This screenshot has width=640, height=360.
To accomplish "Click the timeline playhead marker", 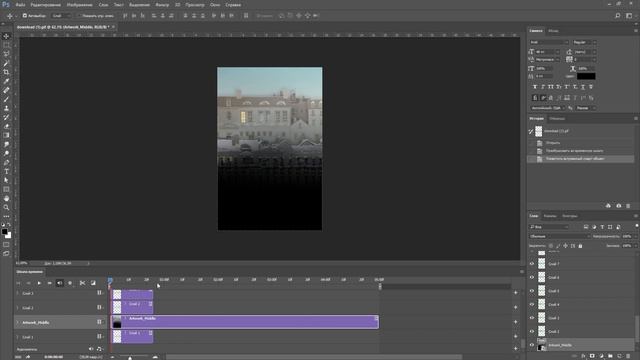I will 110,280.
